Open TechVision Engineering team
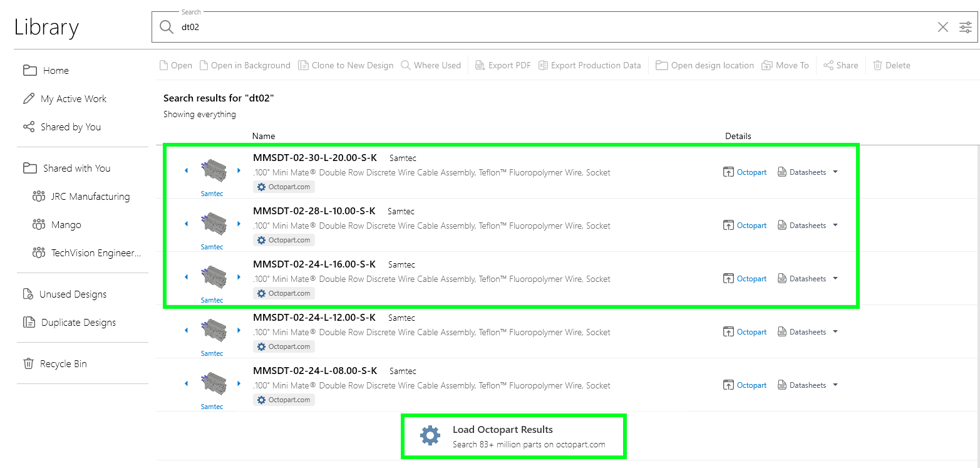This screenshot has width=980, height=468. (x=86, y=252)
